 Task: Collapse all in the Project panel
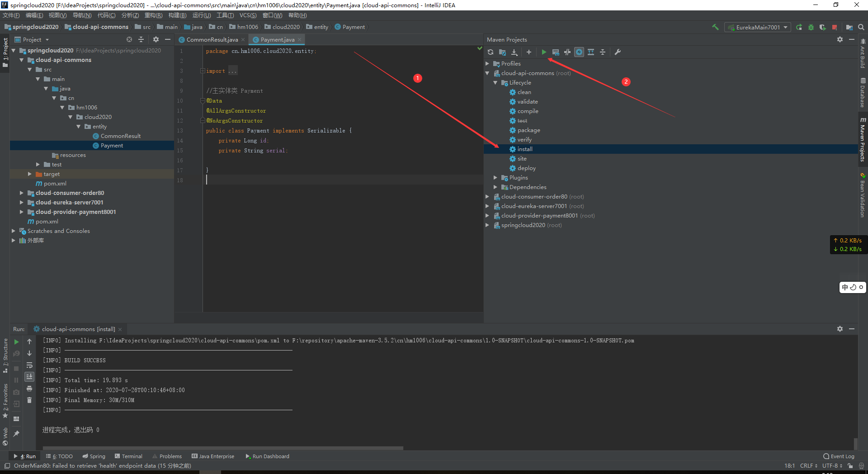(x=141, y=39)
